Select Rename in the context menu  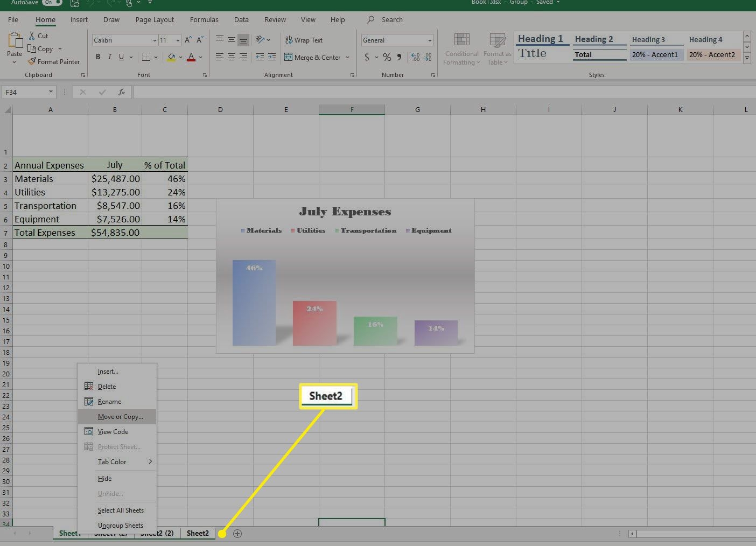click(x=109, y=402)
